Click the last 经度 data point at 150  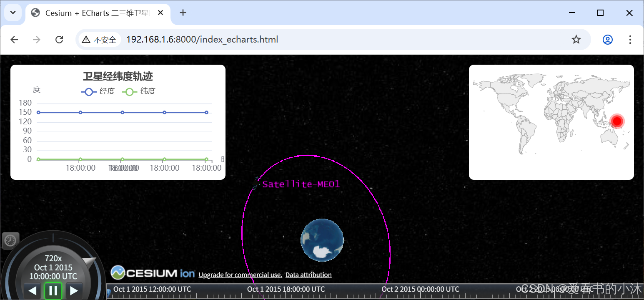[x=206, y=112]
